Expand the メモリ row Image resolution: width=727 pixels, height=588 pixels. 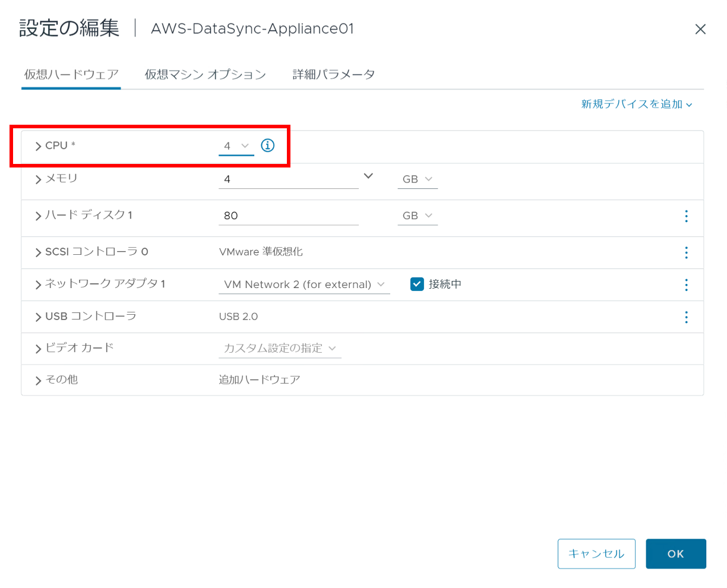(x=39, y=179)
